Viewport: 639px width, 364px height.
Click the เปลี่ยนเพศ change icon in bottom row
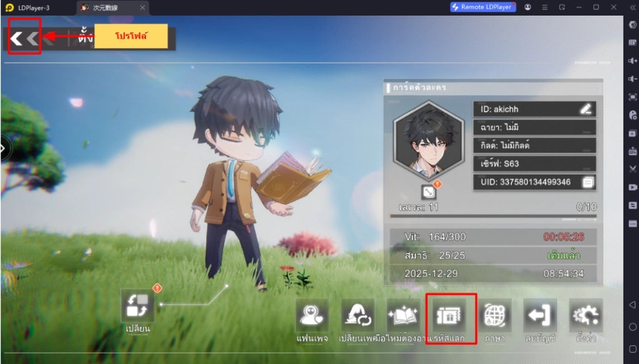pos(358,315)
